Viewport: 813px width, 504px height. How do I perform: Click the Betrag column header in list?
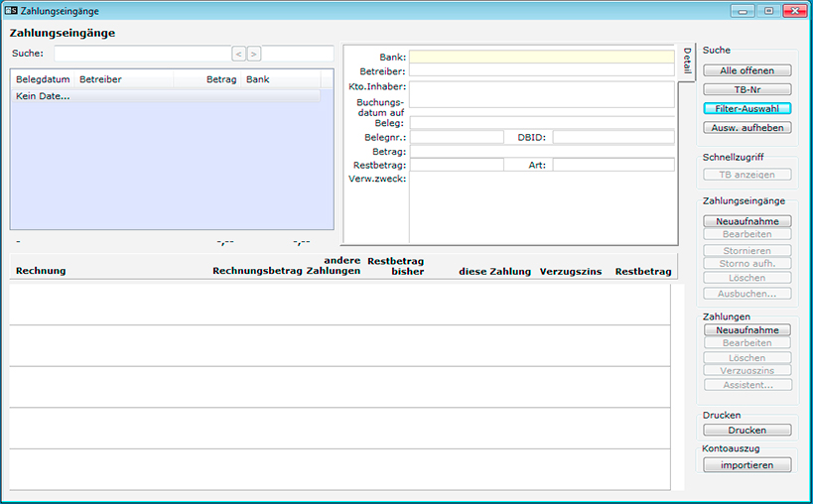220,79
